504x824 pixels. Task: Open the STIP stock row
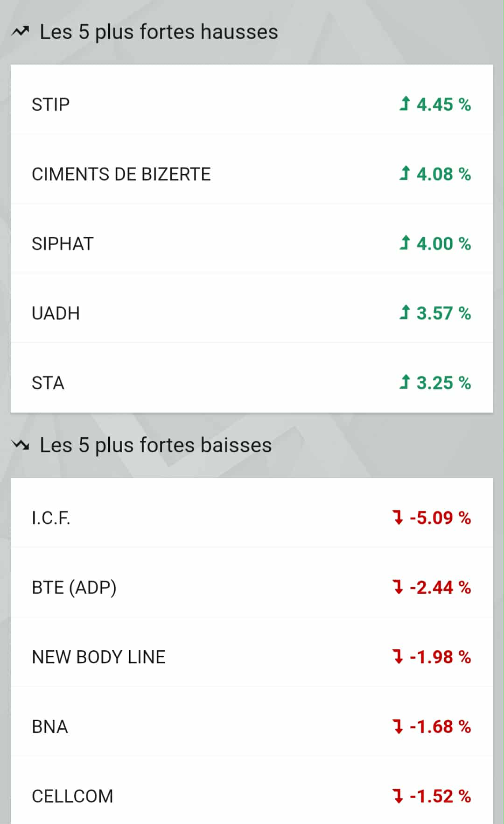pyautogui.click(x=51, y=104)
